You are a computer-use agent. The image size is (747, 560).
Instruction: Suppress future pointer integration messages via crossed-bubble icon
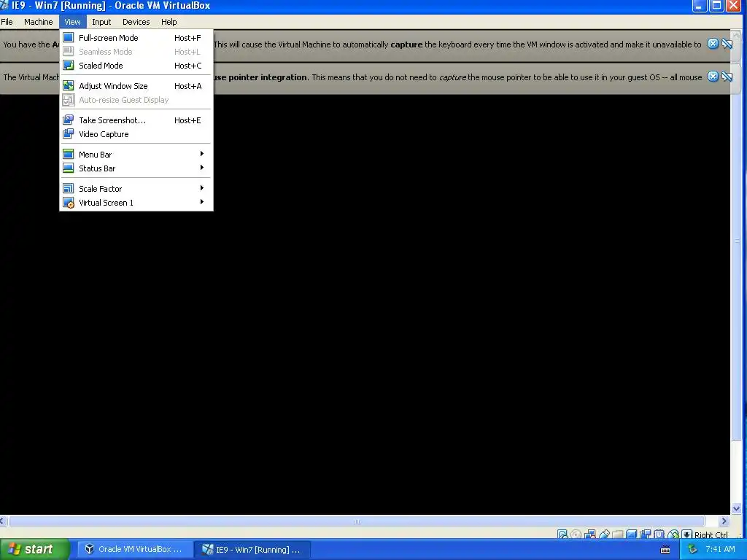tap(727, 77)
